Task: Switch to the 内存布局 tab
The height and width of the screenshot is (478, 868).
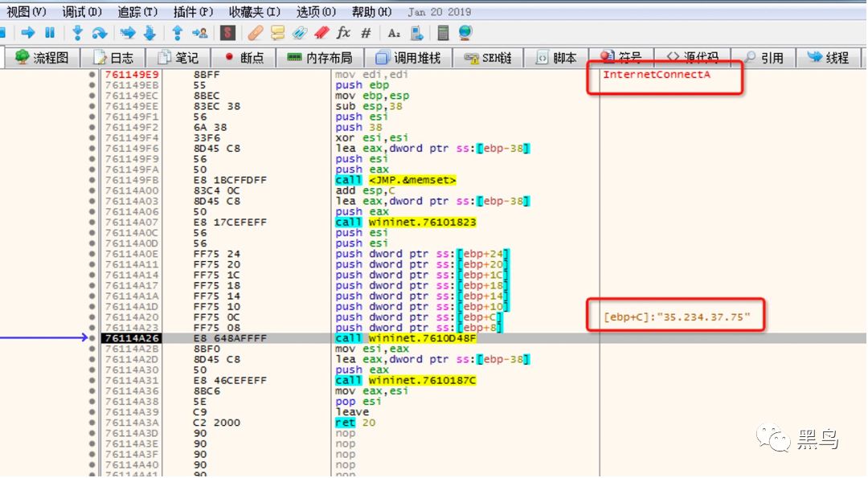Action: point(319,58)
